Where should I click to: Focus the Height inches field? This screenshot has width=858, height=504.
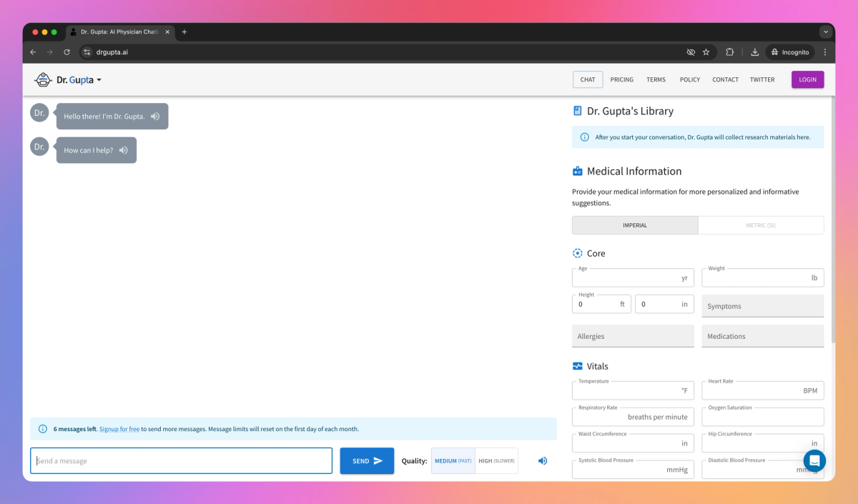point(664,304)
